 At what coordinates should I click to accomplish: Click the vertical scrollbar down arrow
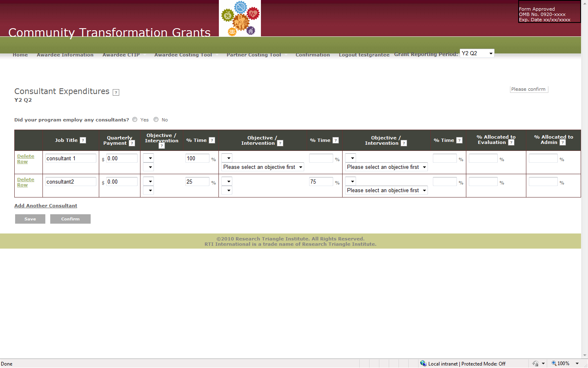click(585, 355)
